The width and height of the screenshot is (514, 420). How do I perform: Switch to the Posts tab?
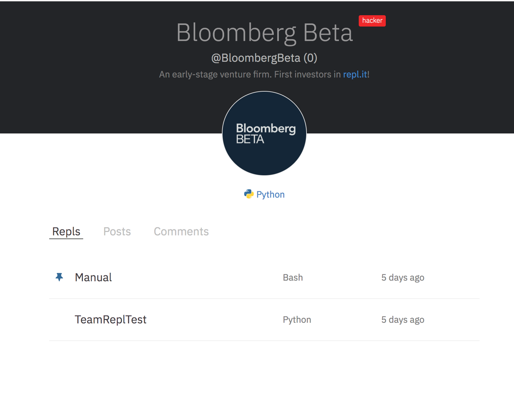pyautogui.click(x=117, y=231)
